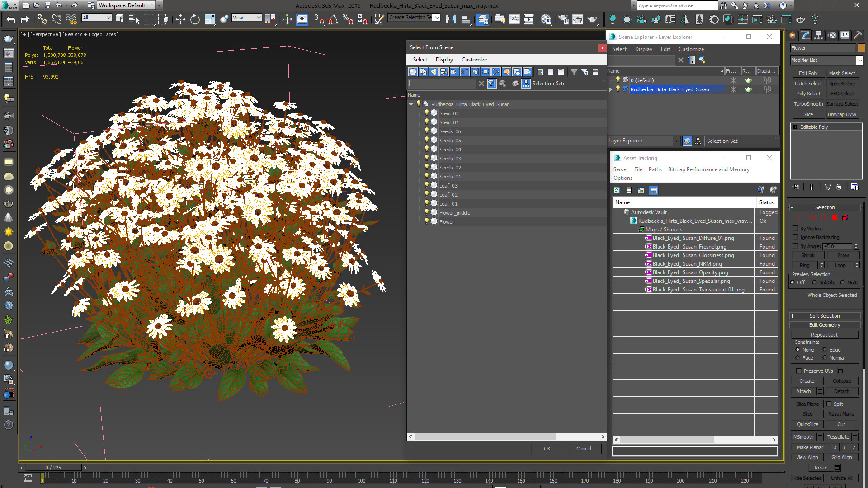Collapse the Rudbeckia_Hirta_Black_Eyed_Susan tree node
The height and width of the screenshot is (488, 868).
[x=411, y=104]
